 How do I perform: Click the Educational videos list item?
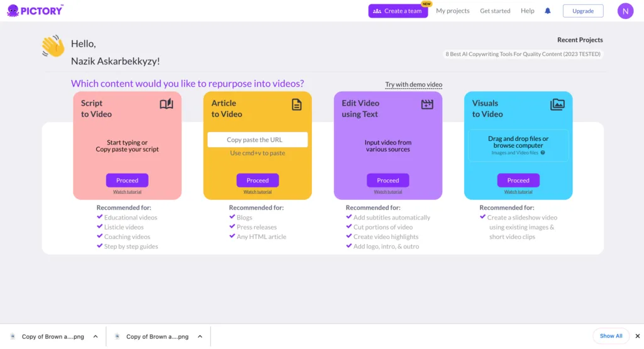click(131, 218)
